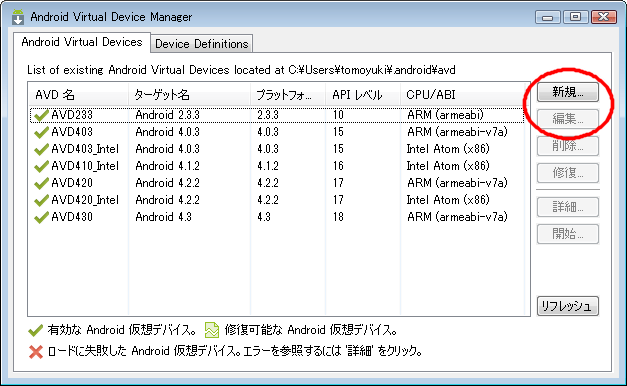The image size is (627, 386).
Task: Click ARM (armeabi-v7a) cell of AVD430
Action: click(457, 217)
